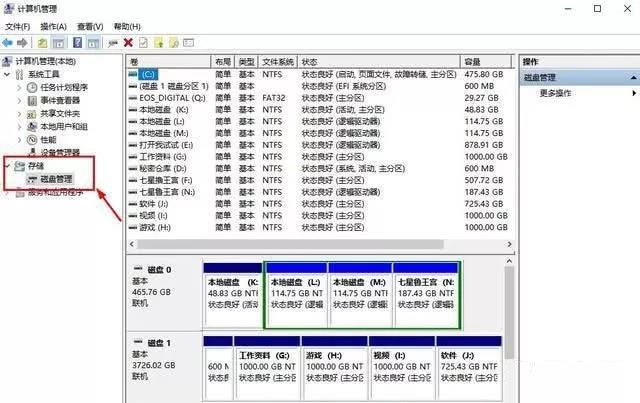Sort the list by the 文件系统 column header
Viewport: 640px width, 403px height.
pyautogui.click(x=278, y=62)
